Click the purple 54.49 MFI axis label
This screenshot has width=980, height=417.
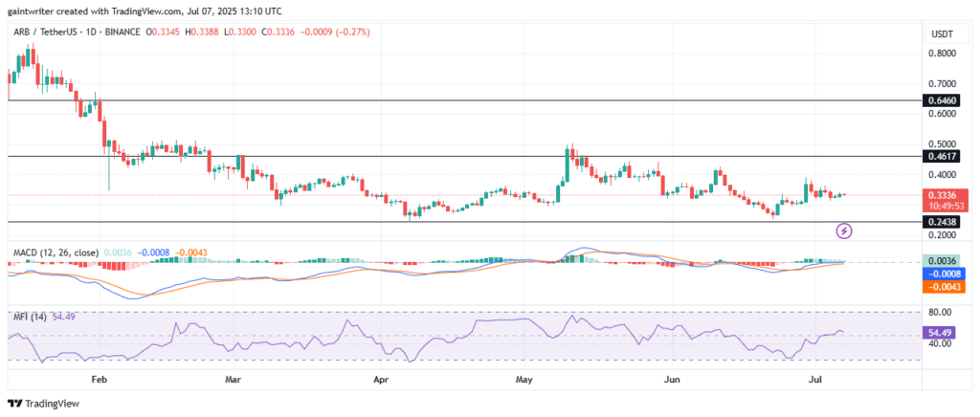pyautogui.click(x=941, y=334)
